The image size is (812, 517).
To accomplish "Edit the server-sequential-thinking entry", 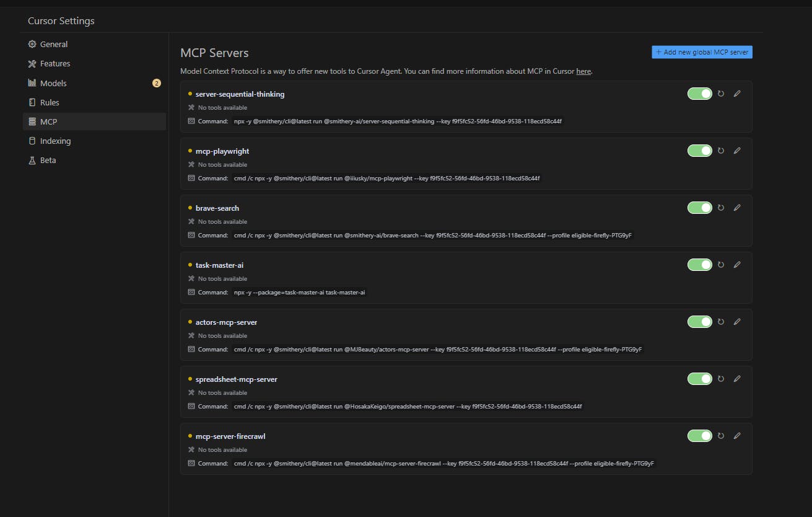I will click(737, 94).
